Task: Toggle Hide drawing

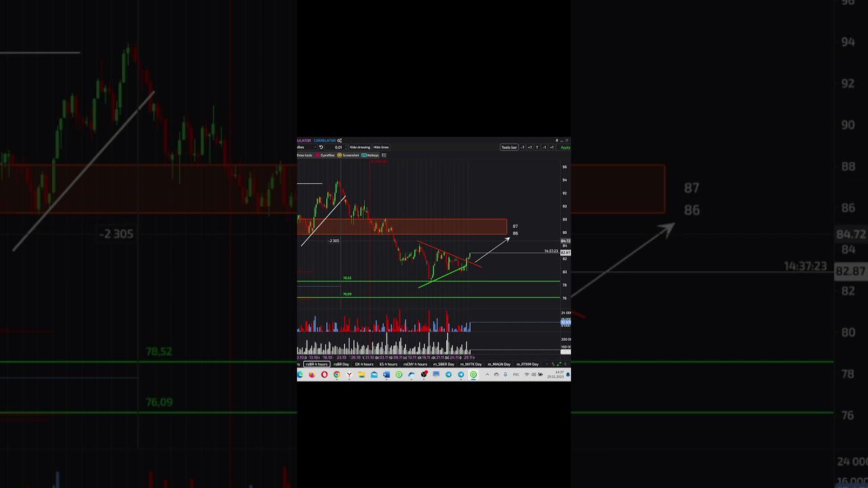Action: coord(359,147)
